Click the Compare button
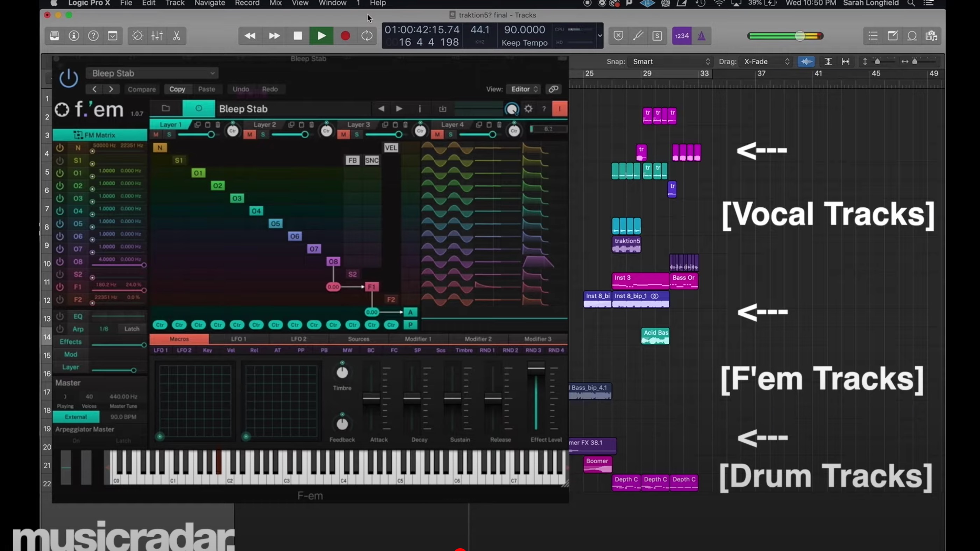Image resolution: width=980 pixels, height=551 pixels. 142,89
